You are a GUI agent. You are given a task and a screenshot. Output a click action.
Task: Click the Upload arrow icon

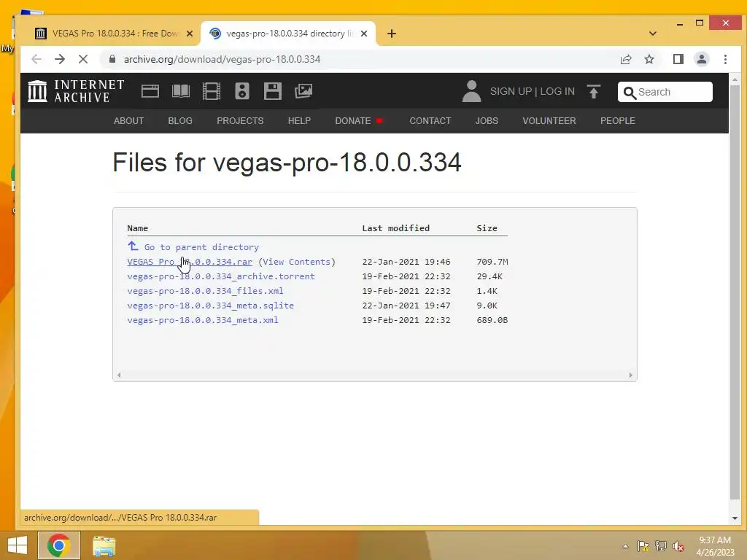pyautogui.click(x=594, y=91)
